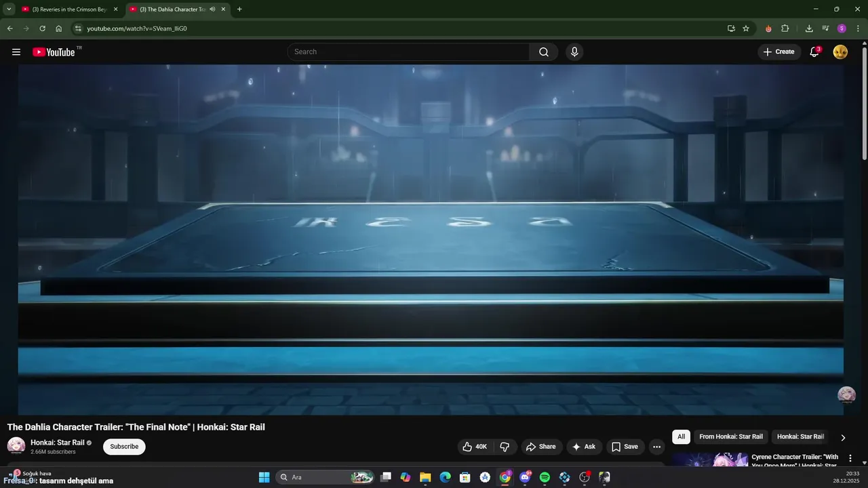This screenshot has height=488, width=868.
Task: Click the taskbar Ara search box
Action: click(x=325, y=477)
